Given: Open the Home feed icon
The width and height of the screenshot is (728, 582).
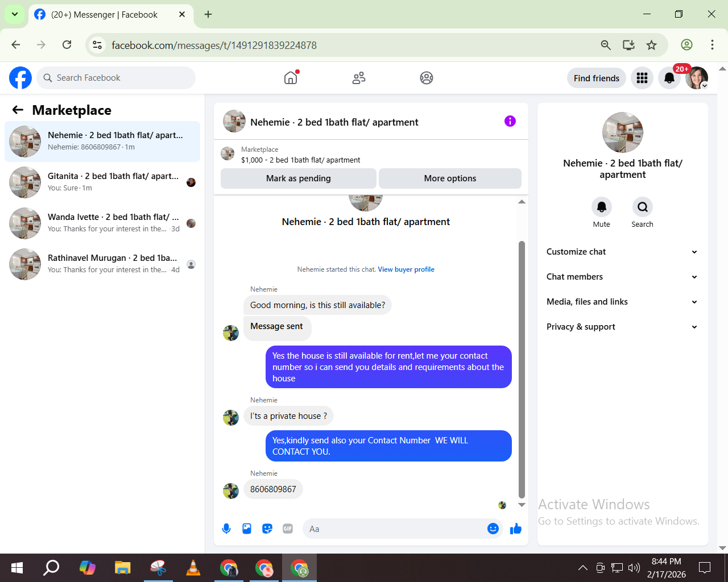Looking at the screenshot, I should point(291,78).
